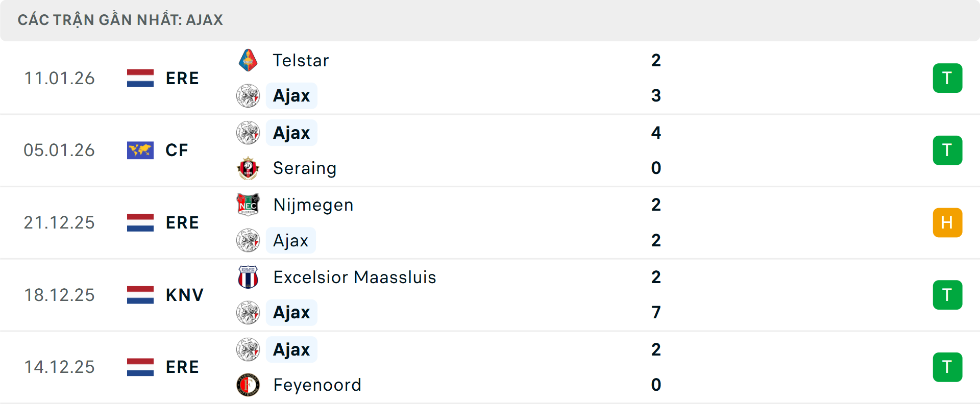980x404 pixels.
Task: Click the Netherlands flag next to the 11.01.26 match
Action: 140,78
